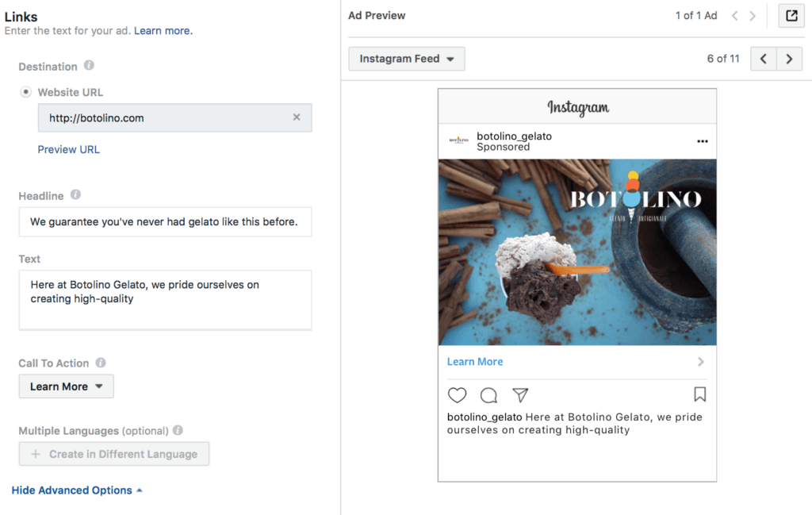Click the Destination info icon
Image resolution: width=812 pixels, height=515 pixels.
point(90,66)
